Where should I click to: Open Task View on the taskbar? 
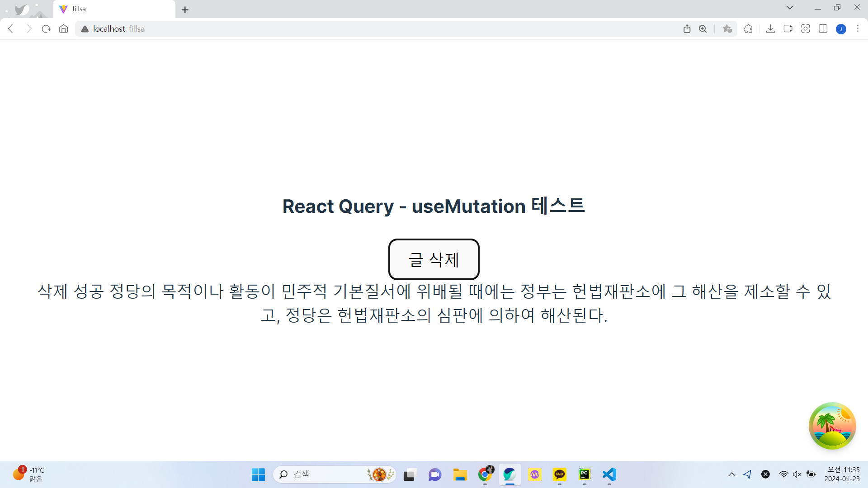tap(409, 474)
